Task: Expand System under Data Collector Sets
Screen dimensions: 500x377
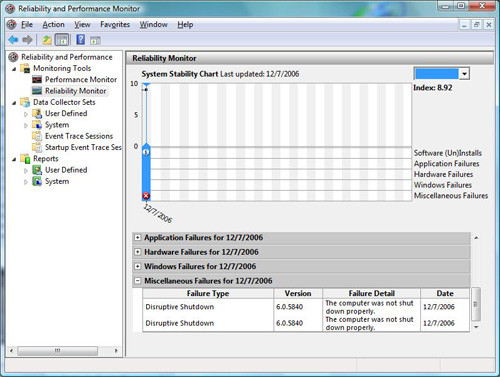Action: pyautogui.click(x=26, y=125)
